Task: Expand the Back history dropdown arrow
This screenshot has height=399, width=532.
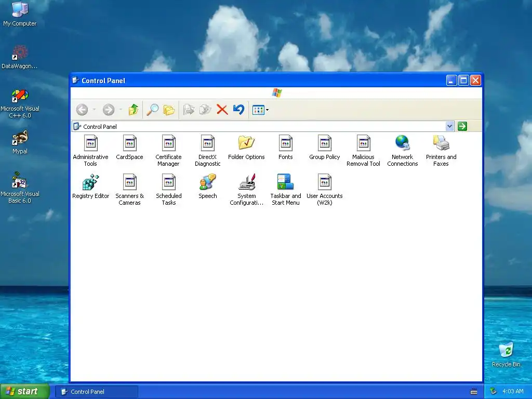Action: pyautogui.click(x=95, y=110)
